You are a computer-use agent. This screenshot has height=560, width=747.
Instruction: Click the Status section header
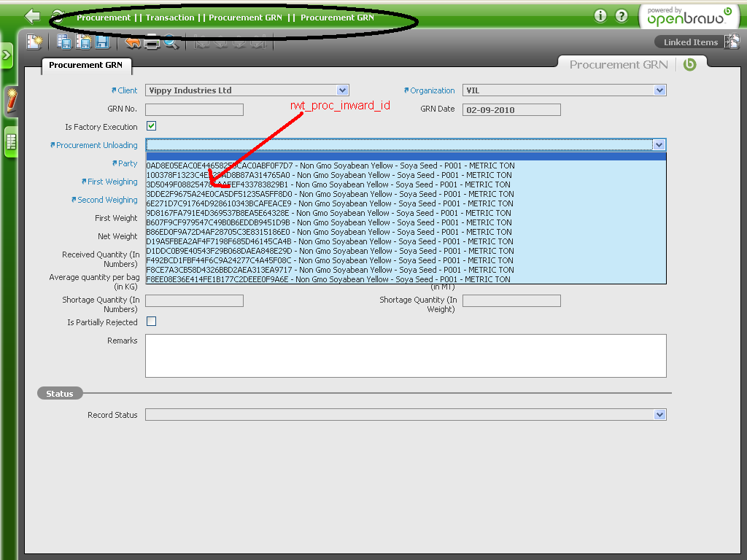60,394
